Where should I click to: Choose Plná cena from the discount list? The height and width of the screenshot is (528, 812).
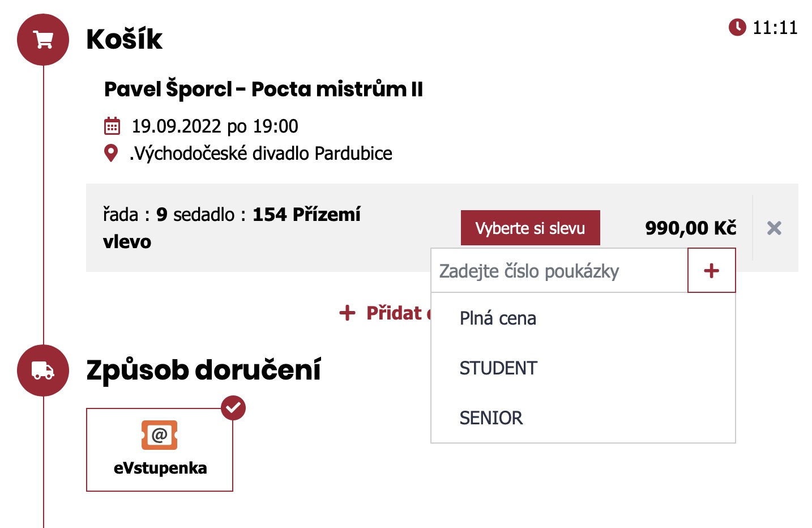pyautogui.click(x=498, y=318)
